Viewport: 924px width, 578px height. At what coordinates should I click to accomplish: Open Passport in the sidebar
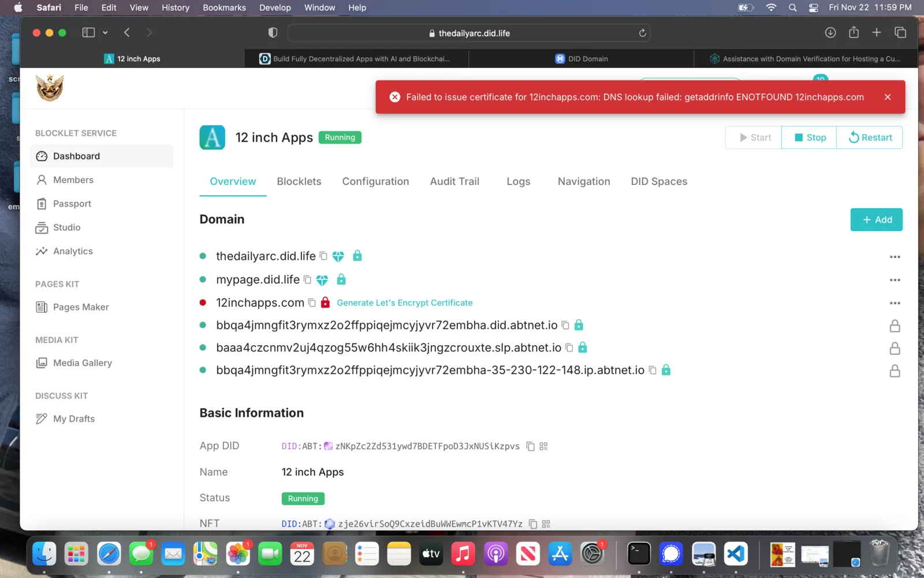pos(102,203)
